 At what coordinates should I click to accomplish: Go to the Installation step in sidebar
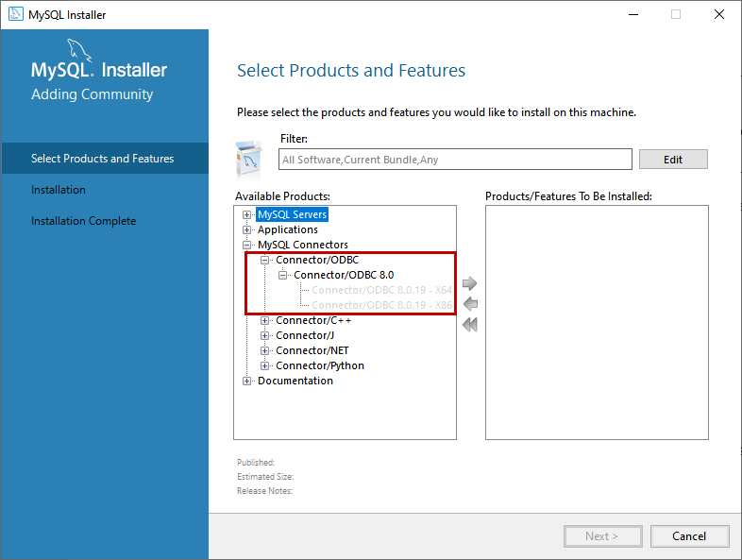click(x=59, y=190)
